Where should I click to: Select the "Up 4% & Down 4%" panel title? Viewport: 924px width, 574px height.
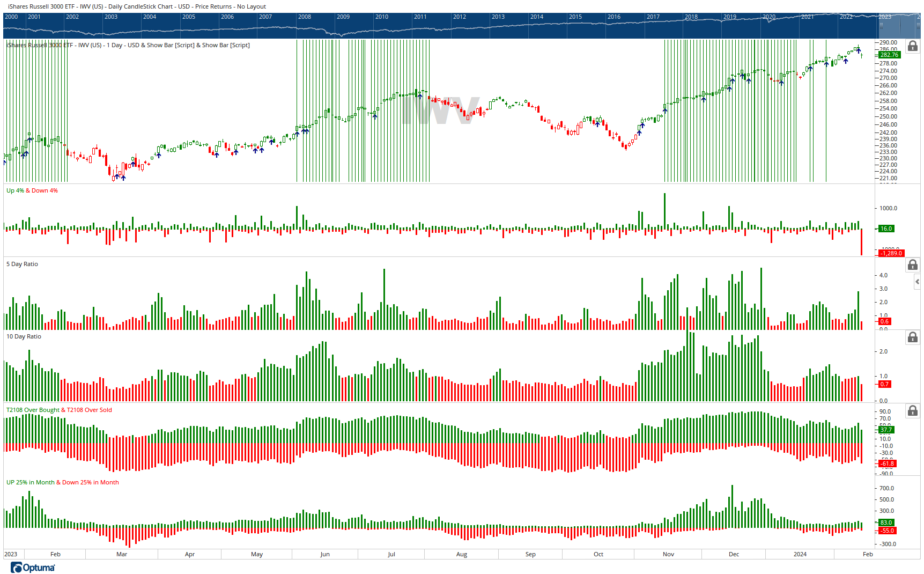pyautogui.click(x=32, y=190)
